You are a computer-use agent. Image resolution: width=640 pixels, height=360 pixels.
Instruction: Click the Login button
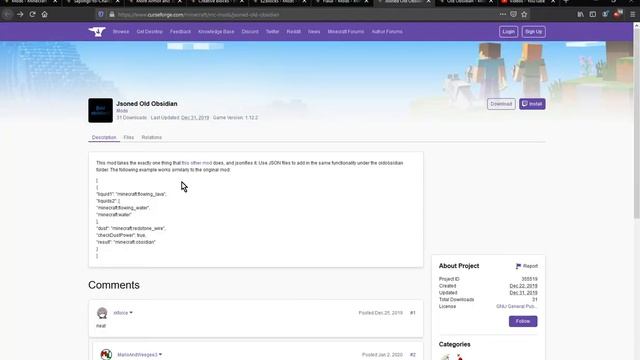tap(508, 31)
